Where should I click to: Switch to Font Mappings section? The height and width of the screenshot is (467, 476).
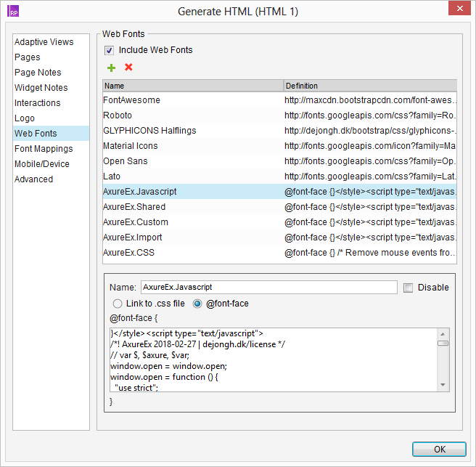tap(44, 149)
